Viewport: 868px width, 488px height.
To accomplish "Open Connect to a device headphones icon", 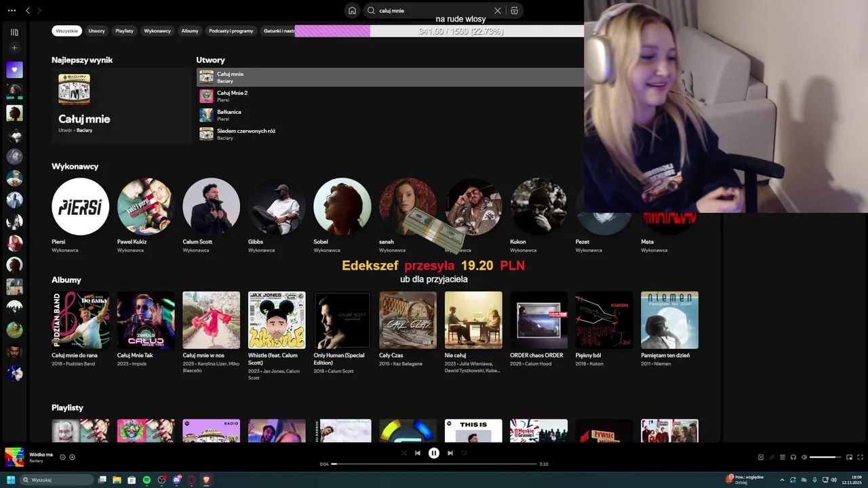I will [793, 457].
